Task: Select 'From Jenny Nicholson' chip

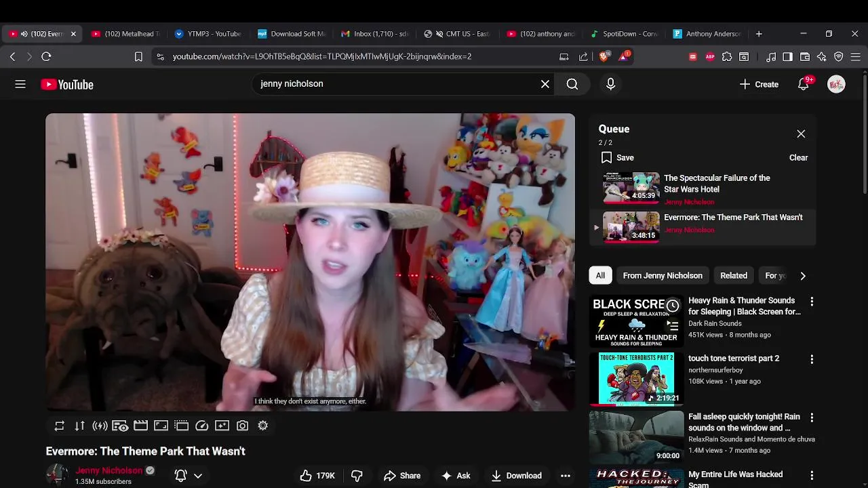Action: pos(663,275)
